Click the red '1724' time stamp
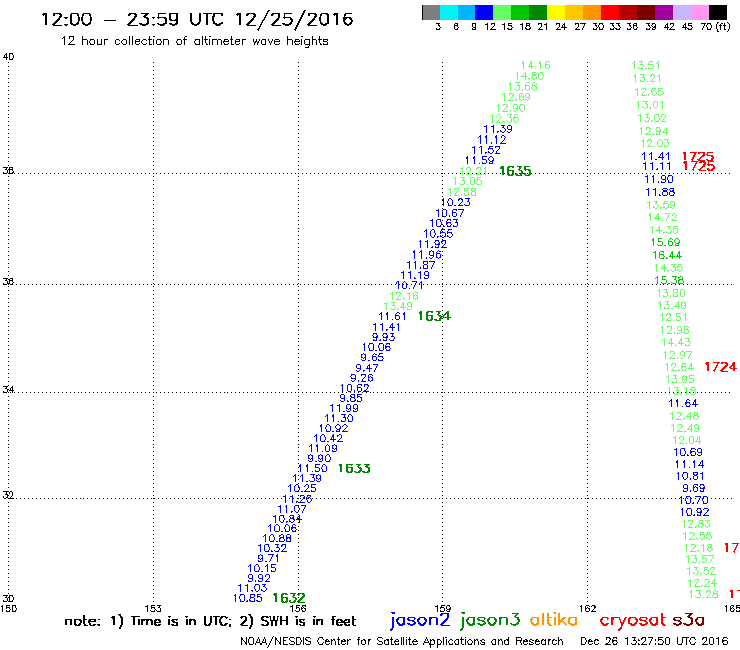740x650 pixels. pos(720,367)
